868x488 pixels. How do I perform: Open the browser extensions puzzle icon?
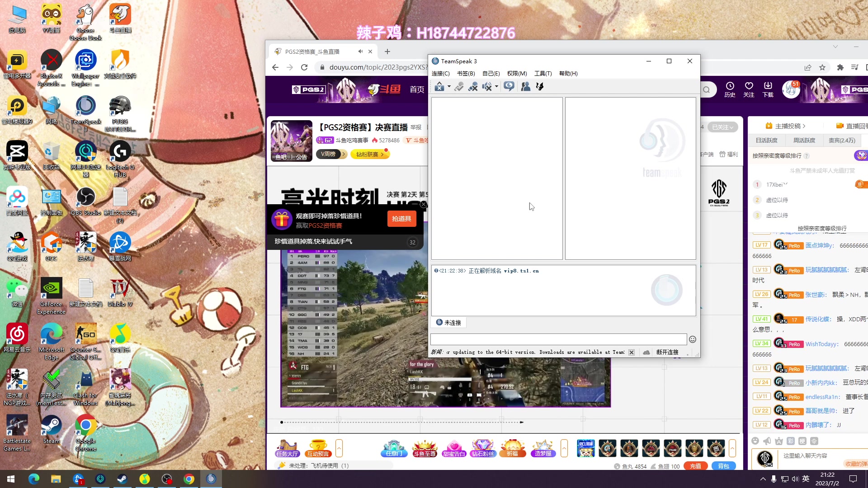tap(840, 67)
